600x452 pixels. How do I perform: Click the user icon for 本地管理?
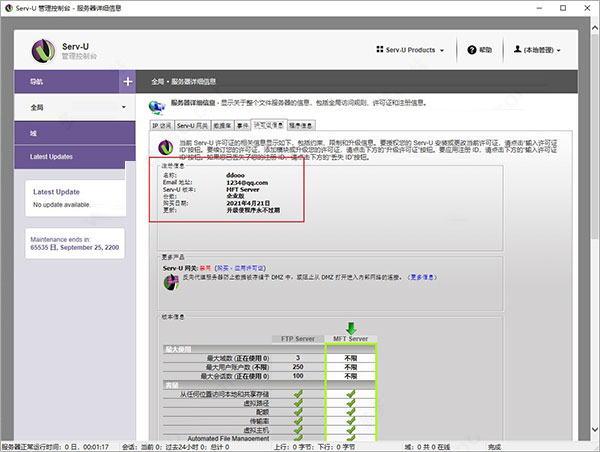click(517, 49)
